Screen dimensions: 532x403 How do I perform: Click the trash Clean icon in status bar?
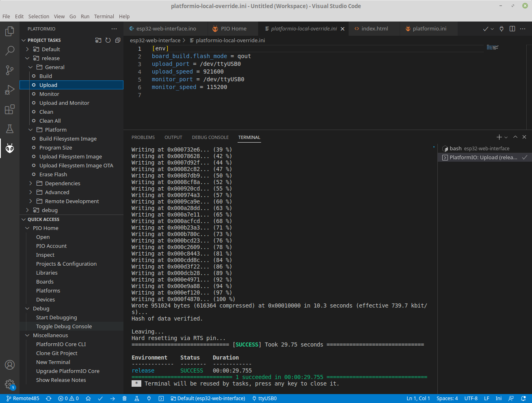pos(125,399)
